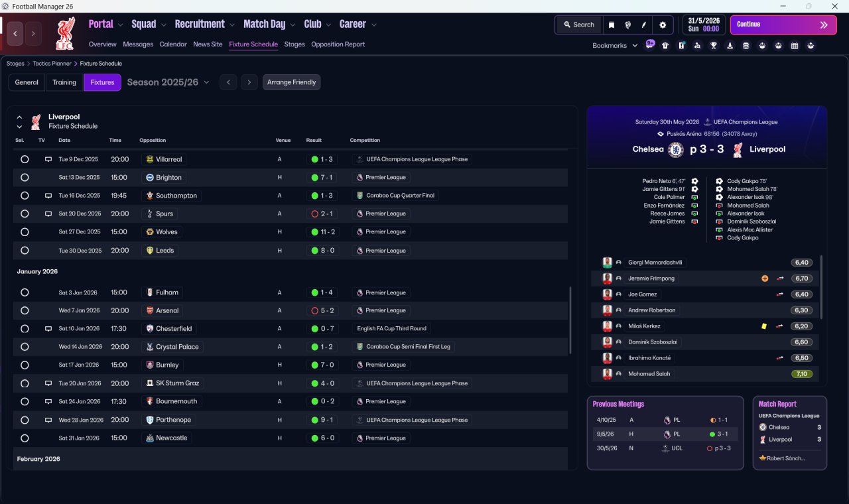Click the Arrange Friendly button
The image size is (849, 504).
tap(292, 82)
